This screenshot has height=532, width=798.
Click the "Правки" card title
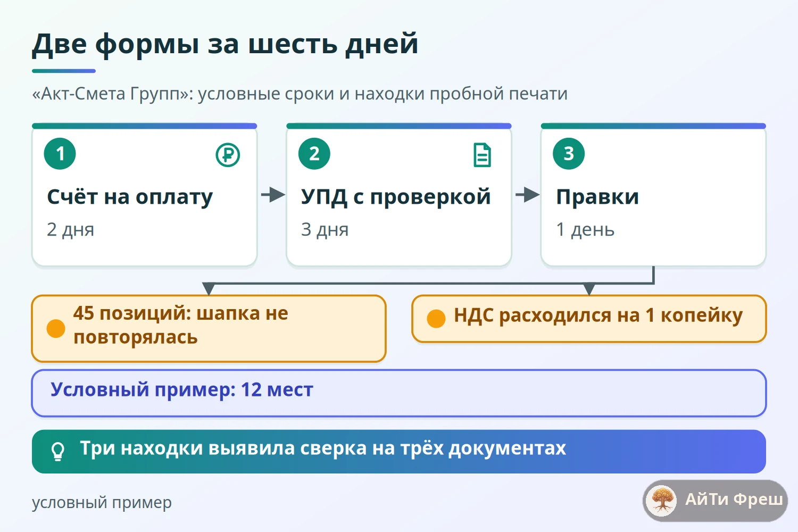tap(597, 197)
